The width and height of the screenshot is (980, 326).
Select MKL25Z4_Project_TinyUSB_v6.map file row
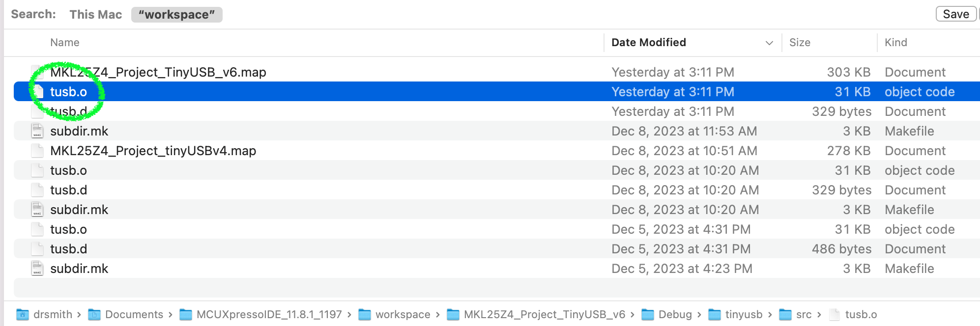tap(158, 72)
